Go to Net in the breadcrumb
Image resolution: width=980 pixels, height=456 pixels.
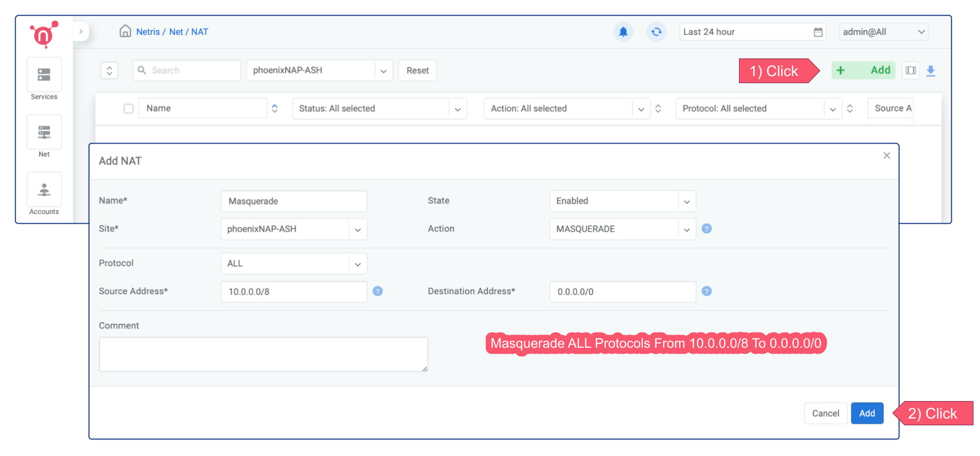(x=176, y=32)
